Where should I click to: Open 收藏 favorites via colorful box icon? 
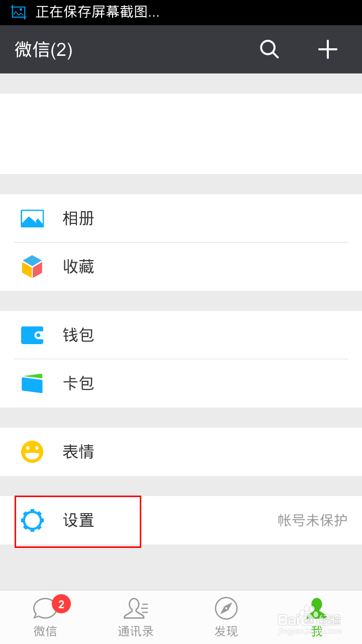(32, 267)
